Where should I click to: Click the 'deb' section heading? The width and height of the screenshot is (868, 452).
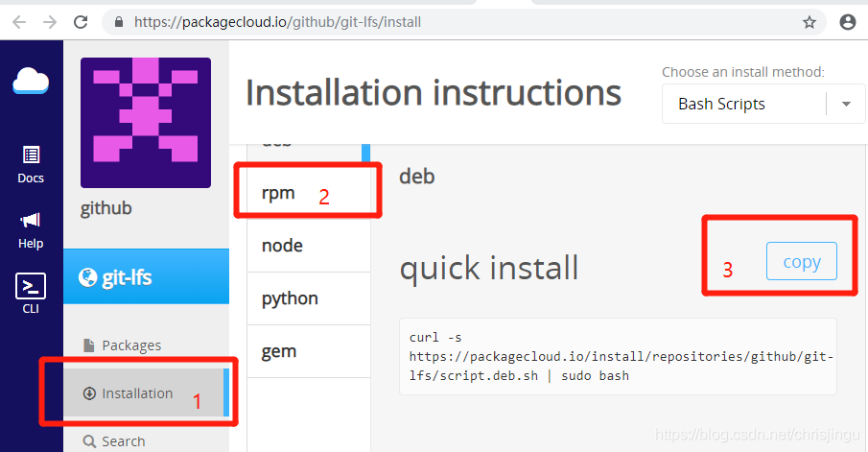[417, 177]
